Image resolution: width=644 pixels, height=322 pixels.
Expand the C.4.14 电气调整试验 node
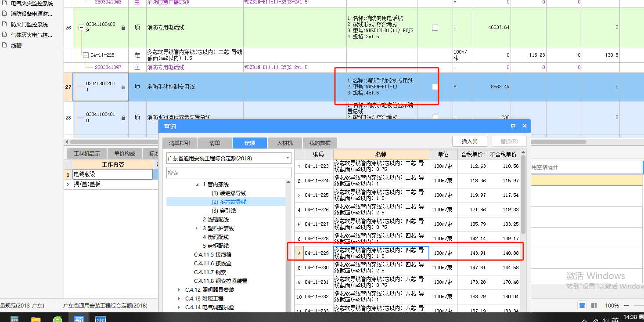coord(179,308)
